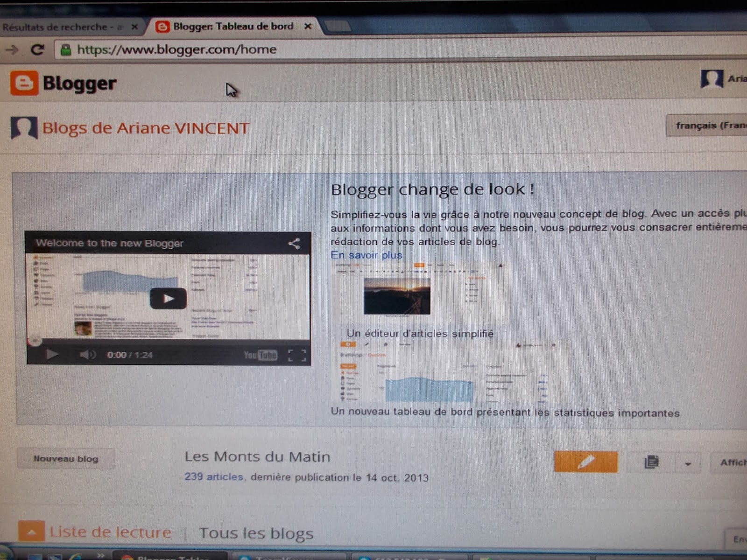The height and width of the screenshot is (560, 747).
Task: Select the Tous les blogs tab
Action: click(256, 533)
